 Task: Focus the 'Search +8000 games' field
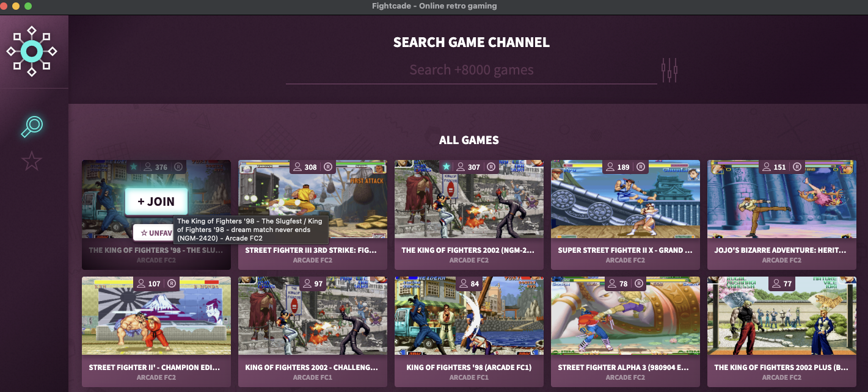(x=471, y=70)
